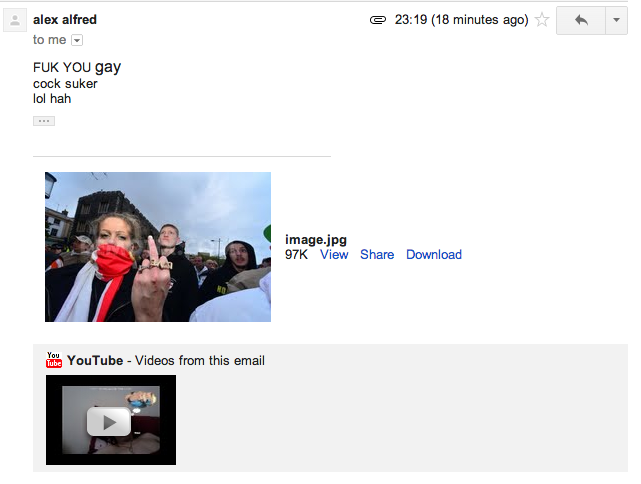Click the sender's profile avatar icon
The image size is (641, 484).
(15, 20)
